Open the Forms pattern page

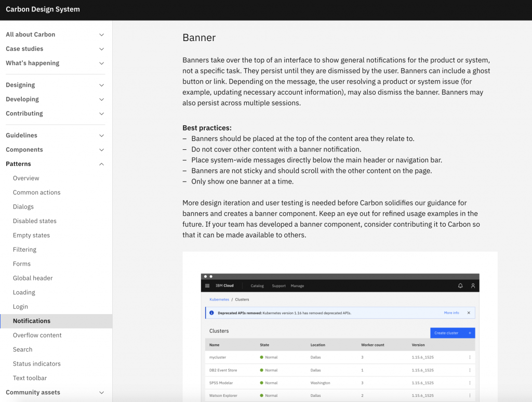[22, 264]
